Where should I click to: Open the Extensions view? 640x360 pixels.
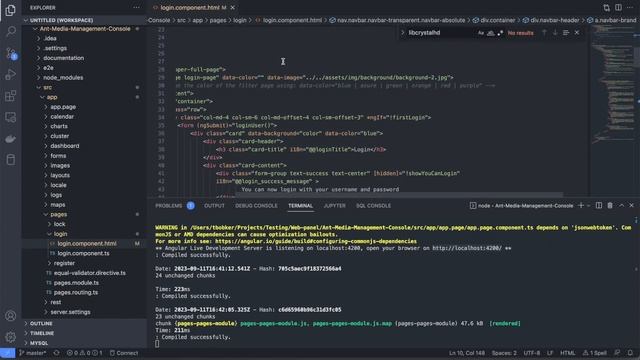[x=11, y=96]
